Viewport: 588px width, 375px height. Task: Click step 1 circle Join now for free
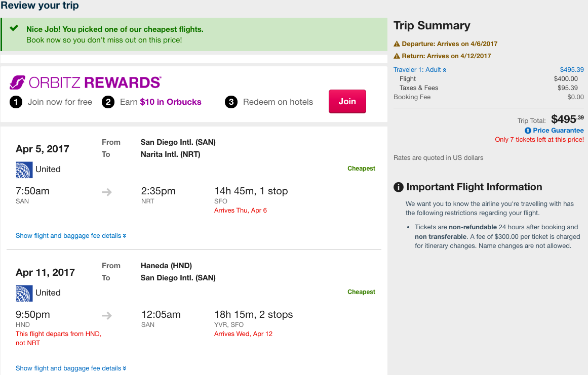(16, 102)
